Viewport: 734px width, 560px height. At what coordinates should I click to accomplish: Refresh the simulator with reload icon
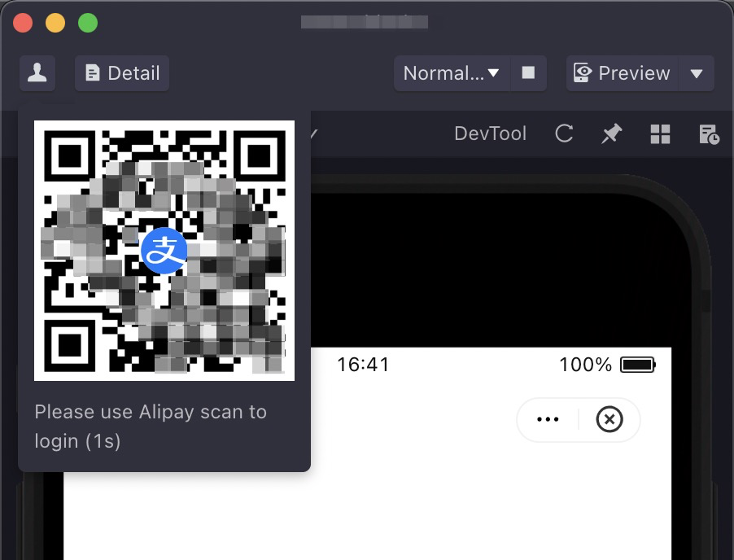[564, 133]
